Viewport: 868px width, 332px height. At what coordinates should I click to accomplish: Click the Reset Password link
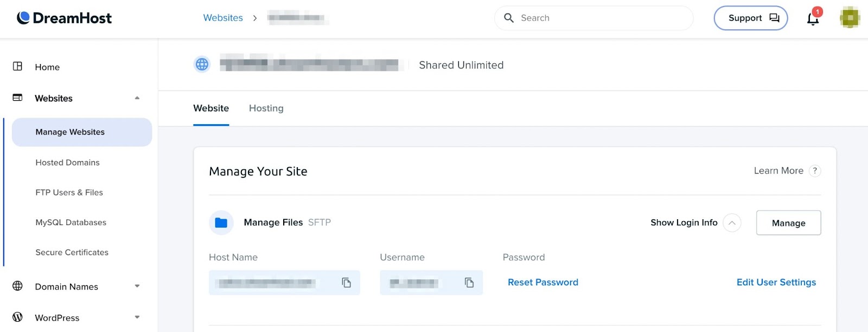pos(542,282)
